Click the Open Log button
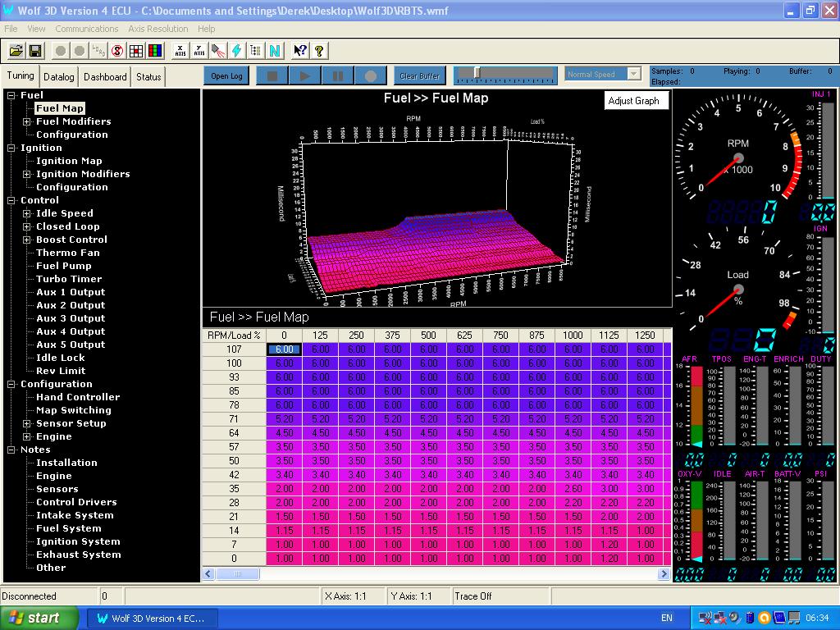Image resolution: width=840 pixels, height=630 pixels. (x=226, y=76)
